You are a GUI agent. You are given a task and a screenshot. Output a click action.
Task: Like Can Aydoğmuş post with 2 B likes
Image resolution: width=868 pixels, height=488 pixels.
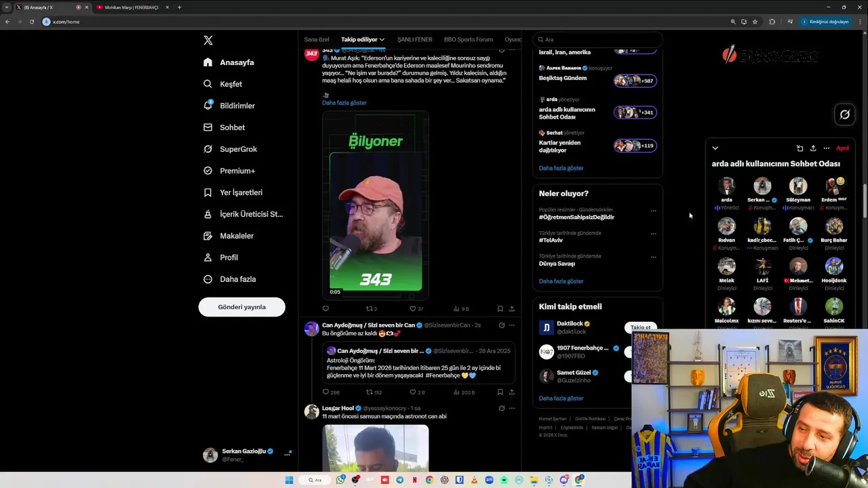pos(417,392)
